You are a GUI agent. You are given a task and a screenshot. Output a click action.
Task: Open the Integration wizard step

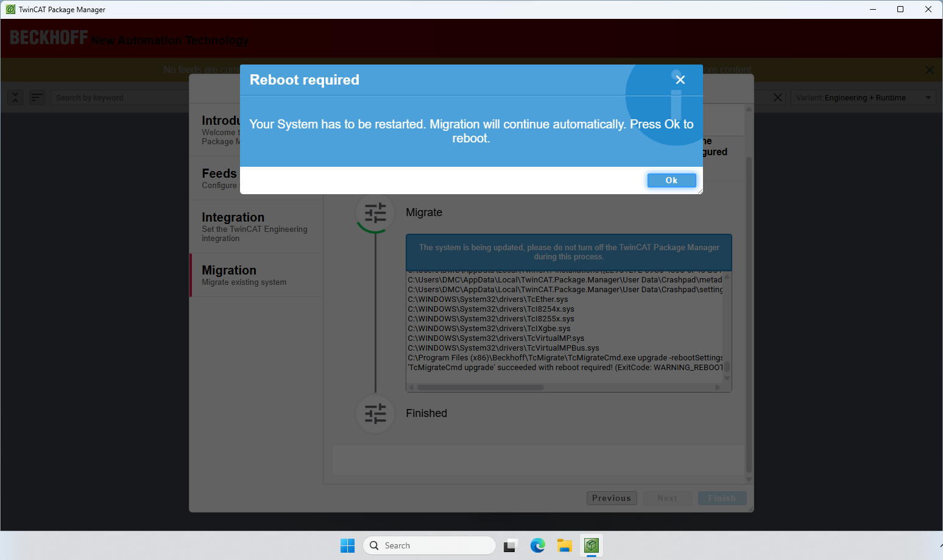pyautogui.click(x=256, y=226)
